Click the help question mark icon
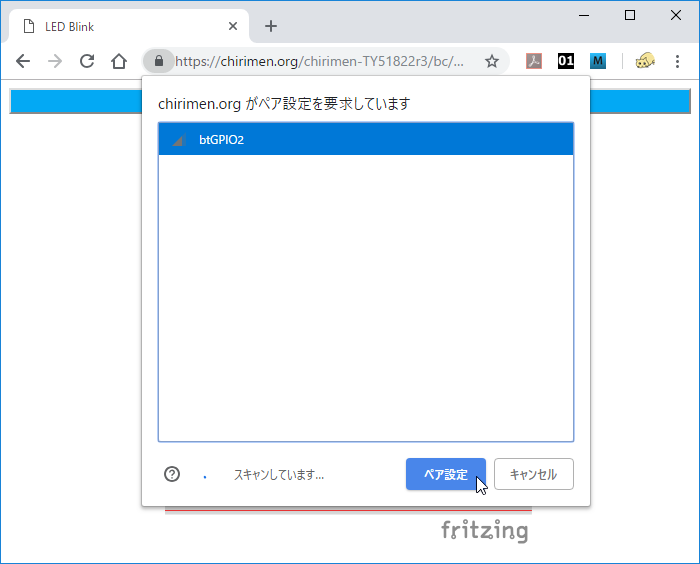The image size is (700, 564). click(x=172, y=474)
